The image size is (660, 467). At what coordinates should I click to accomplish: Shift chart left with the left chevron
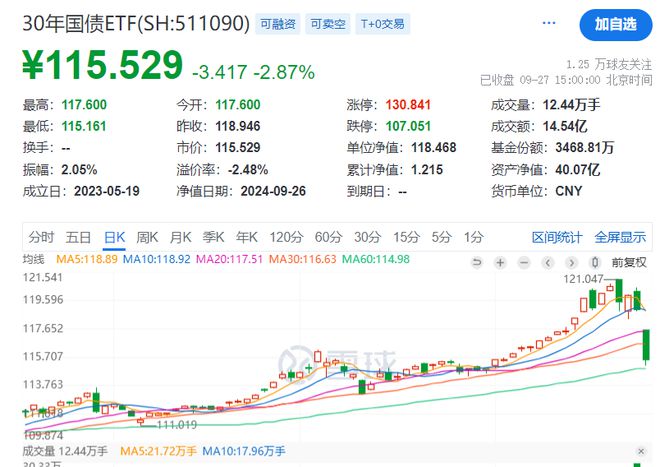[x=548, y=263]
